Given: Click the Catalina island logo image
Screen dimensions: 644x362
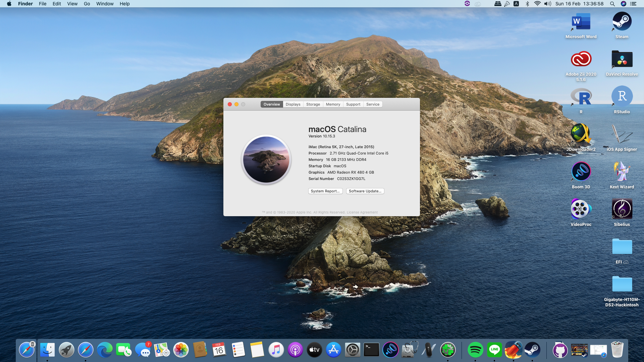Looking at the screenshot, I should pyautogui.click(x=266, y=160).
